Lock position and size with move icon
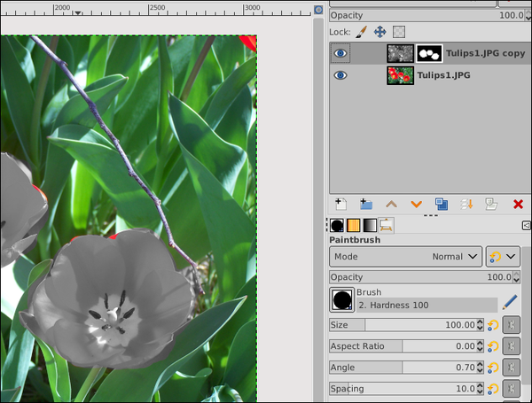The height and width of the screenshot is (403, 532). click(380, 32)
